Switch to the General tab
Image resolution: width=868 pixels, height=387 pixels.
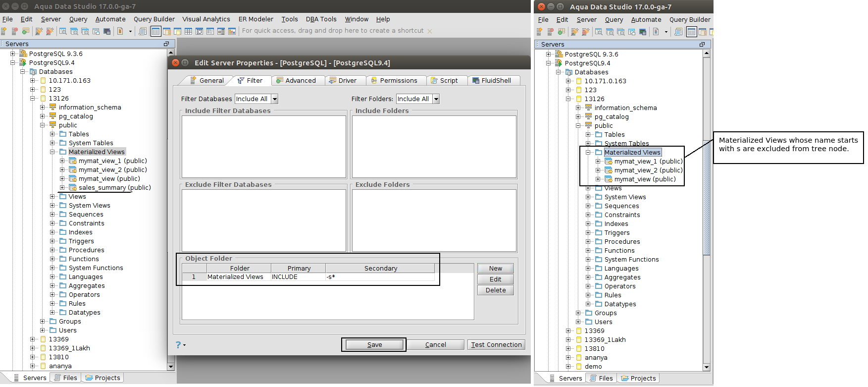pos(206,81)
